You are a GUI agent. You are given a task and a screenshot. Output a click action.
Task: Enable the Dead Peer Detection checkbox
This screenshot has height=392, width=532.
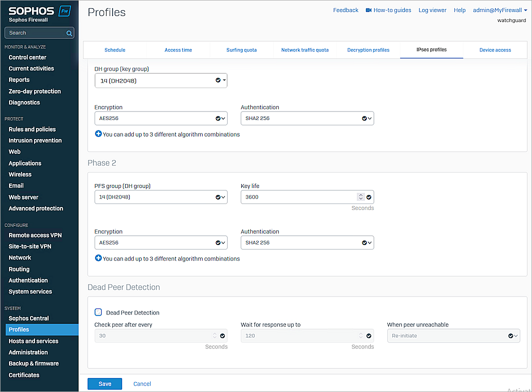click(98, 311)
